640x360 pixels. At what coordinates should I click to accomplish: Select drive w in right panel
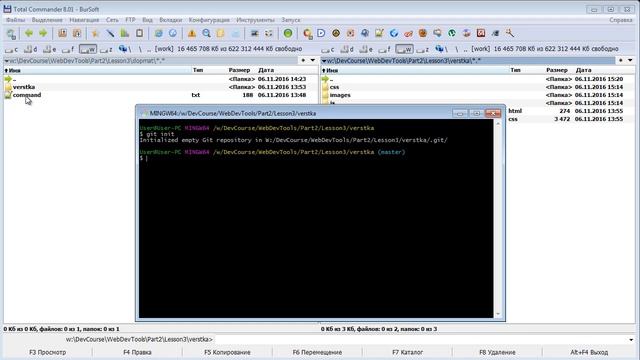(x=404, y=49)
